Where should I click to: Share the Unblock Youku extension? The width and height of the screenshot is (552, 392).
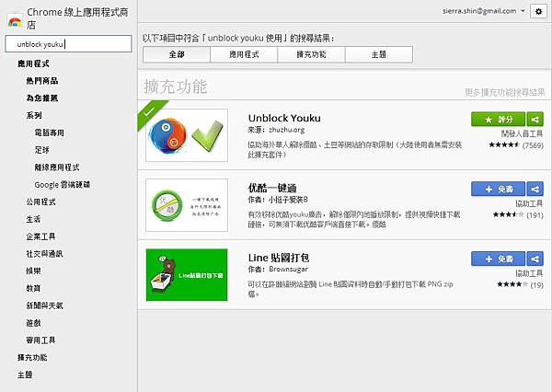point(535,120)
